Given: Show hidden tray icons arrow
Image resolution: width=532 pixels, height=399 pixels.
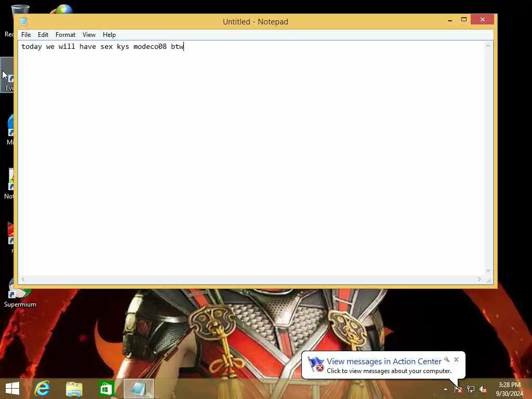Looking at the screenshot, I should pos(445,389).
